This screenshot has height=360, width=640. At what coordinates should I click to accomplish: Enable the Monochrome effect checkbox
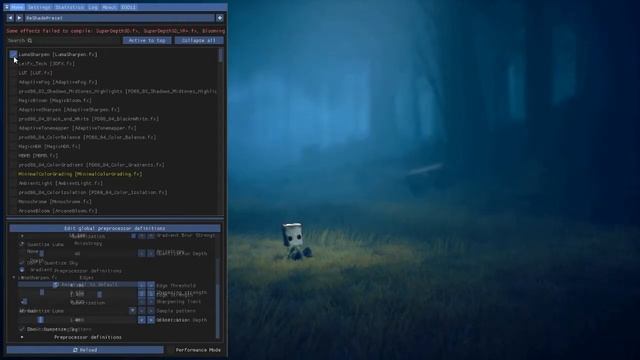coord(13,202)
